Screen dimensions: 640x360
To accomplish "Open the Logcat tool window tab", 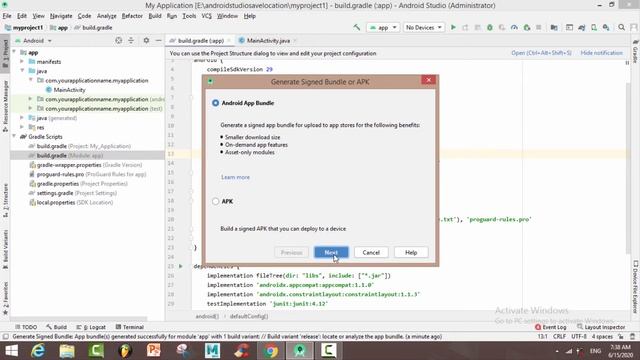I will click(x=91, y=327).
